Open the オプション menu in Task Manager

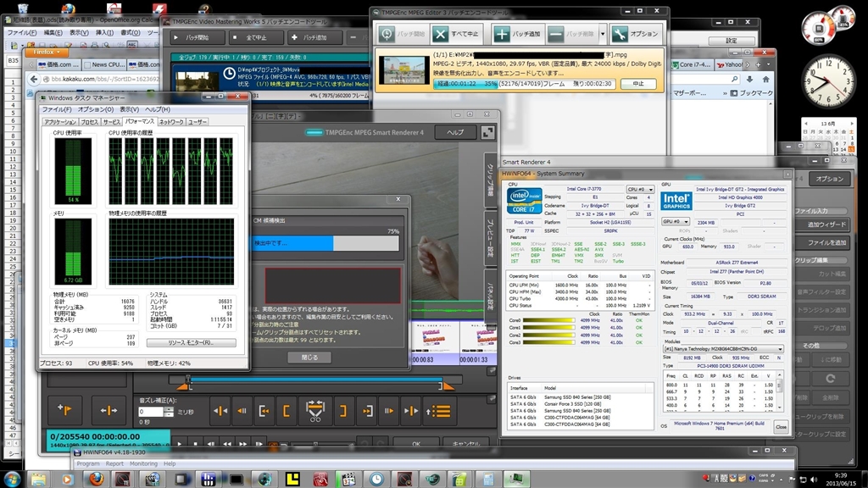[x=95, y=109]
